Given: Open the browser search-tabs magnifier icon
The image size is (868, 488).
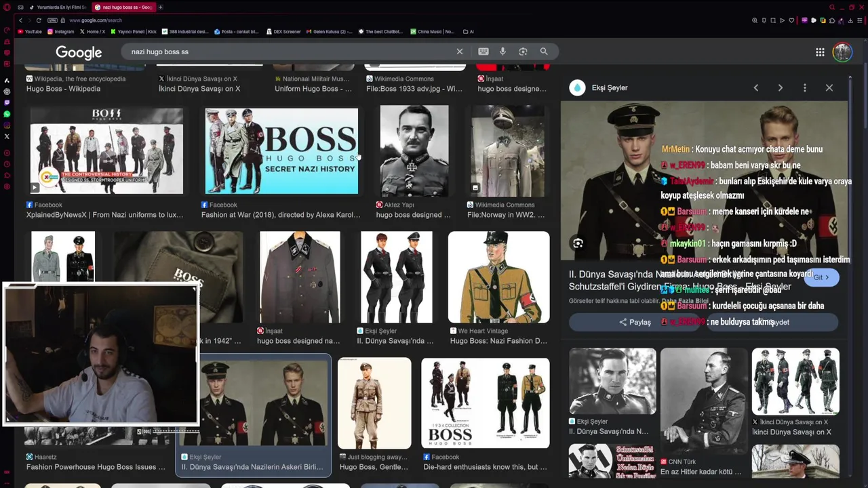Looking at the screenshot, I should (832, 7).
